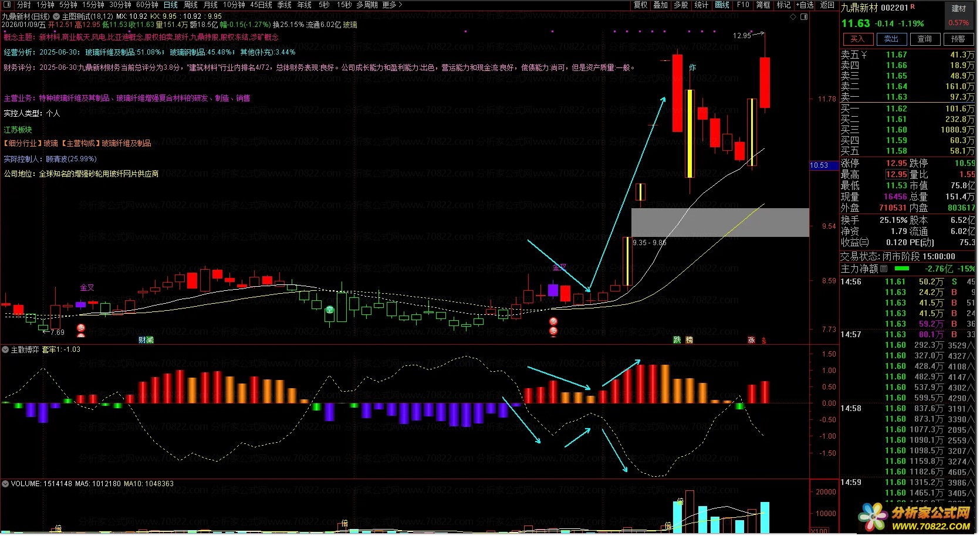Select the 周线 weekly period tab
The height and width of the screenshot is (536, 980).
tap(191, 5)
